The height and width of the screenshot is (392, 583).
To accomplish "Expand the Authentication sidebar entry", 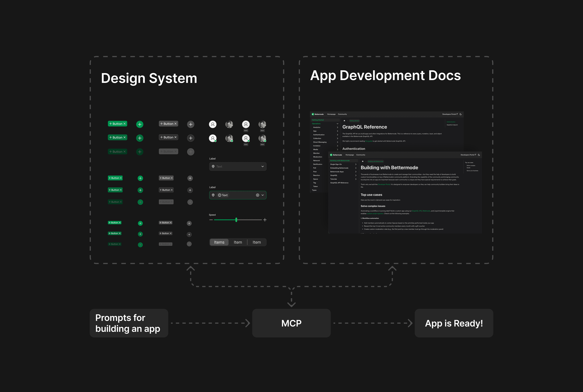I will click(338, 135).
